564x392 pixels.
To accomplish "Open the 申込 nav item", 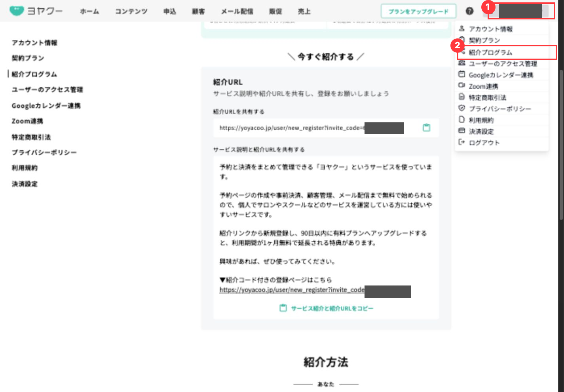I will [169, 11].
